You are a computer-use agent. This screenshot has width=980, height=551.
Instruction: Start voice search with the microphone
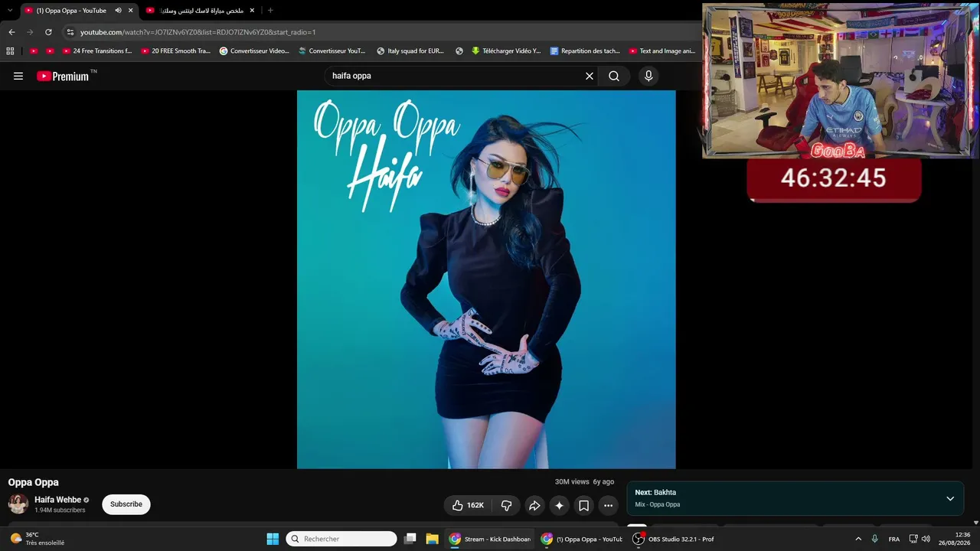pos(648,76)
